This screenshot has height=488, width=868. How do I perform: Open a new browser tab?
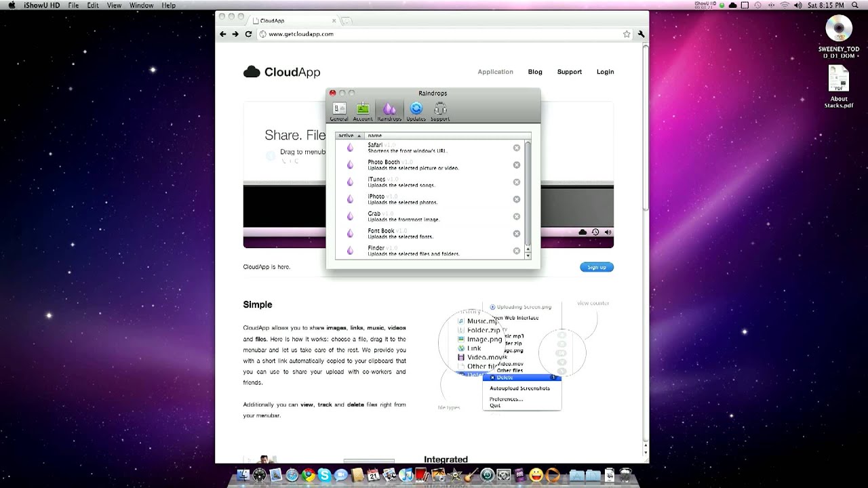346,21
